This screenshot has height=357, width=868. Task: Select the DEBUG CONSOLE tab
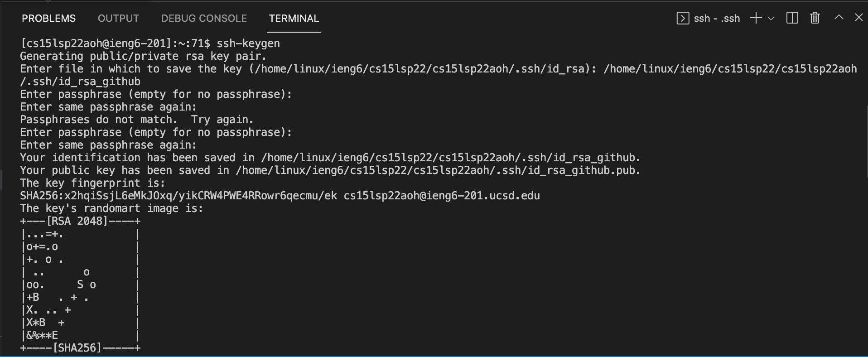tap(204, 19)
